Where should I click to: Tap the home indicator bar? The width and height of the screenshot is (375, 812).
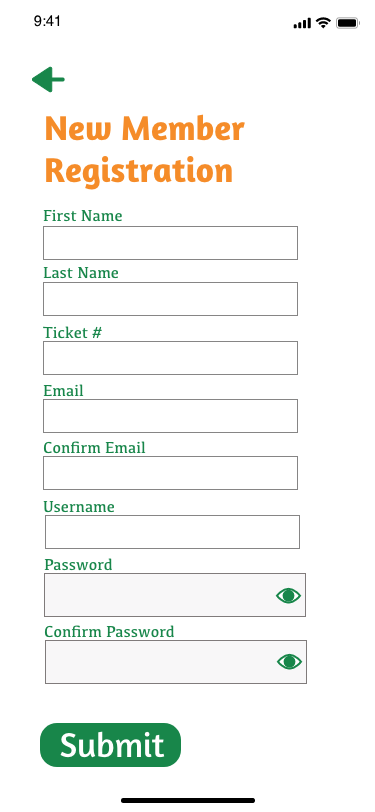click(188, 800)
